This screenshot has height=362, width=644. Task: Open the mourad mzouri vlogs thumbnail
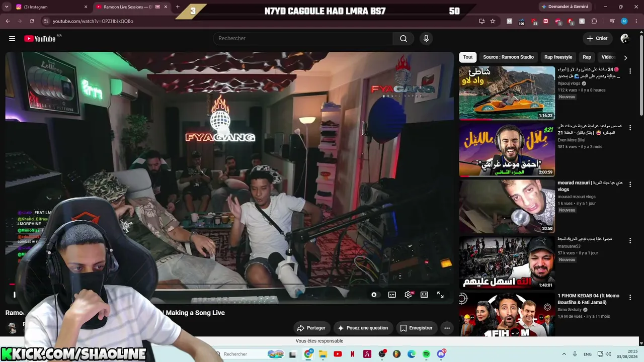click(x=507, y=206)
